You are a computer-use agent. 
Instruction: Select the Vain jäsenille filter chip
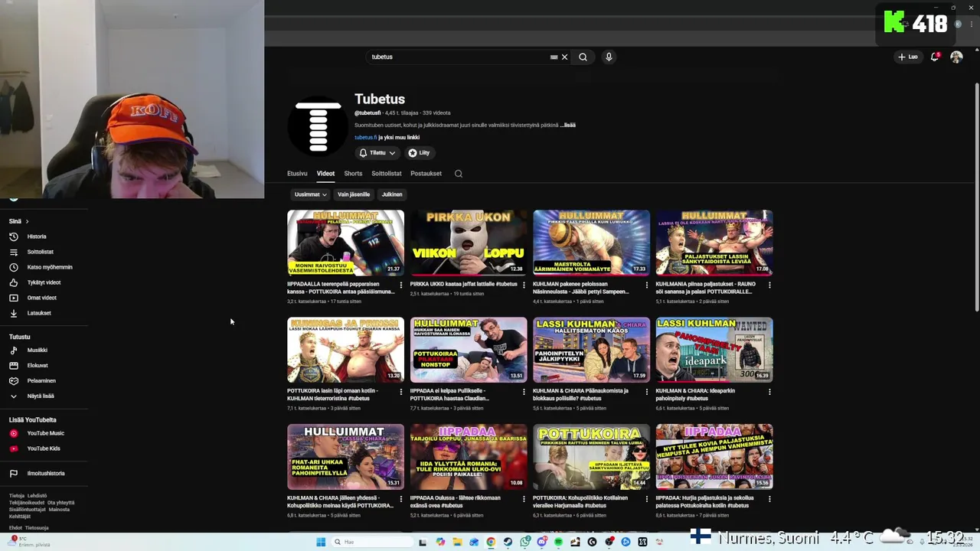tap(354, 194)
